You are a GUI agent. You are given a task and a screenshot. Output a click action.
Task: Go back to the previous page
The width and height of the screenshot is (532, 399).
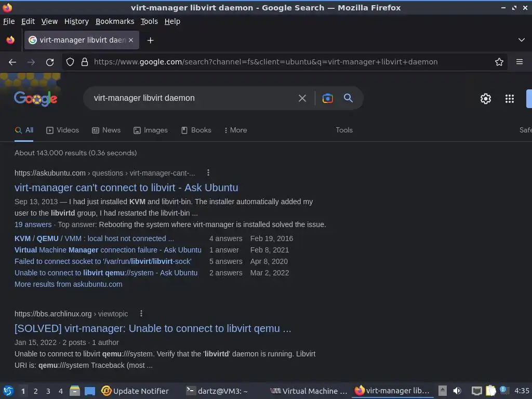tap(12, 62)
